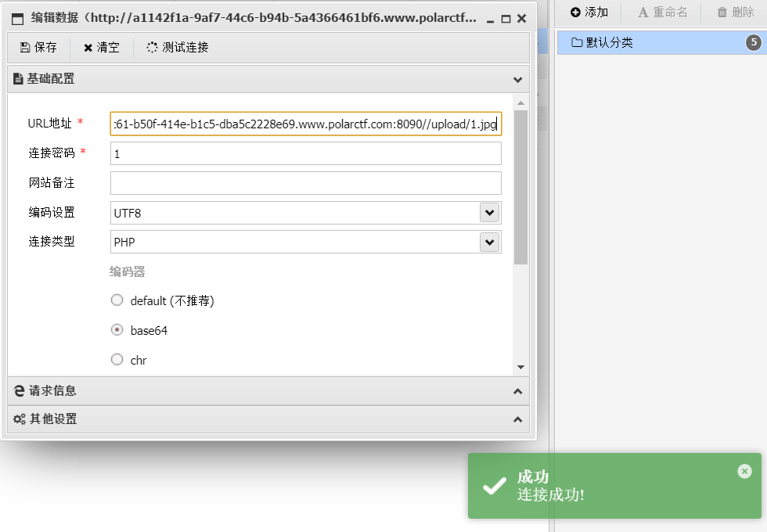Click the 编辑数据 window title icon

pyautogui.click(x=17, y=19)
